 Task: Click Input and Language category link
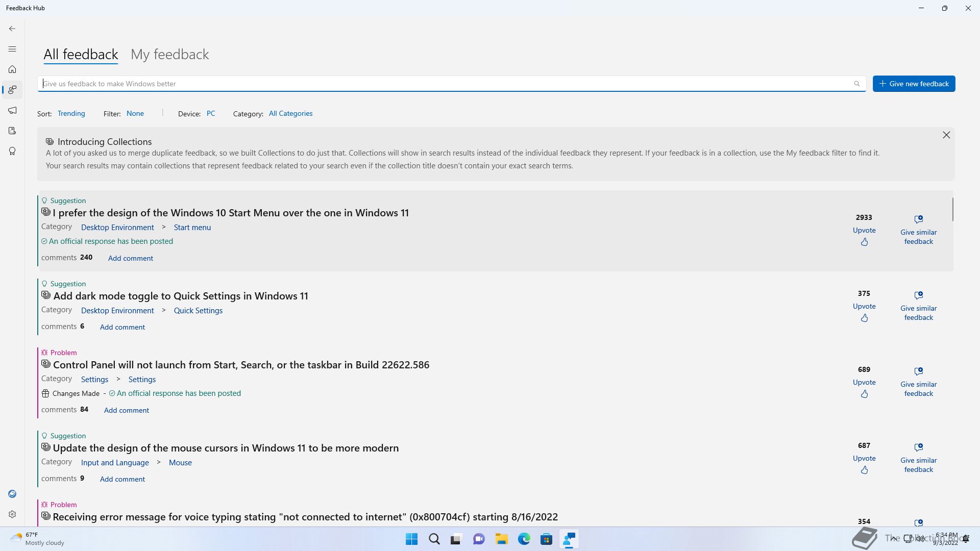coord(115,462)
